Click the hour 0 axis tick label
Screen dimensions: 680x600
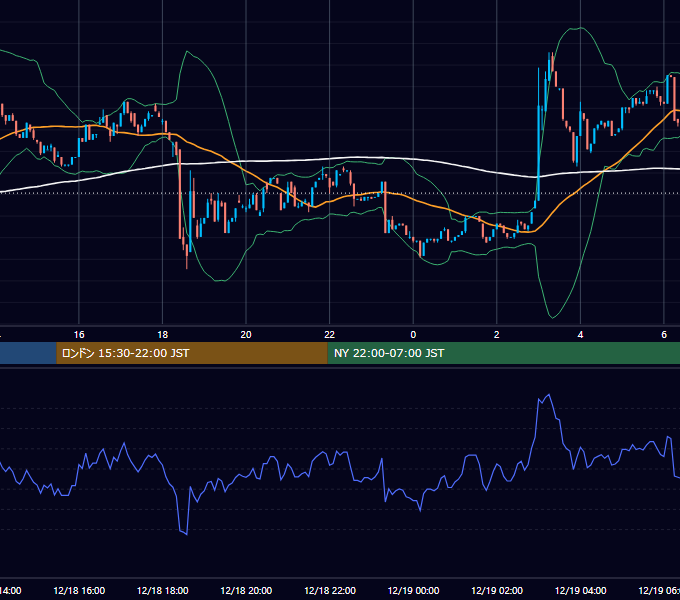(x=413, y=335)
